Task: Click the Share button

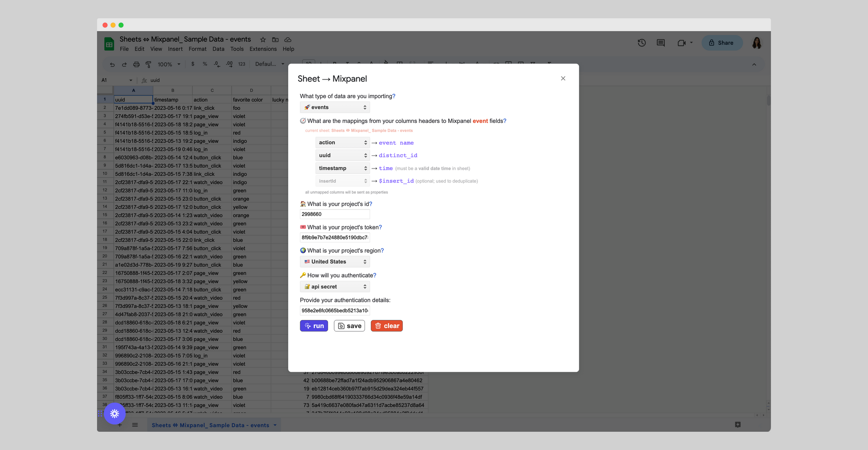Action: (x=721, y=43)
